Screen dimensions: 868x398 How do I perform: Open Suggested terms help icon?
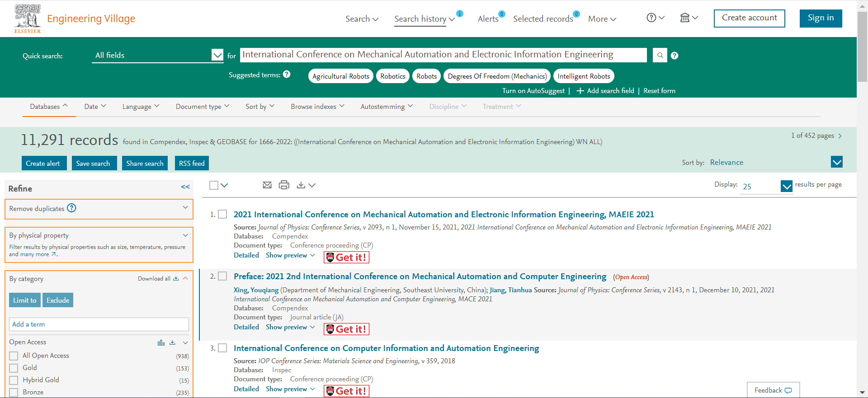pos(287,75)
